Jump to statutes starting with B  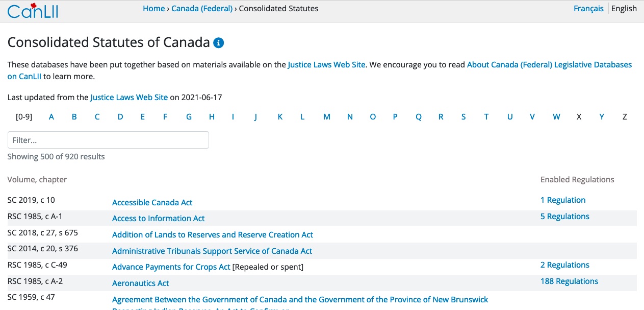tap(74, 117)
